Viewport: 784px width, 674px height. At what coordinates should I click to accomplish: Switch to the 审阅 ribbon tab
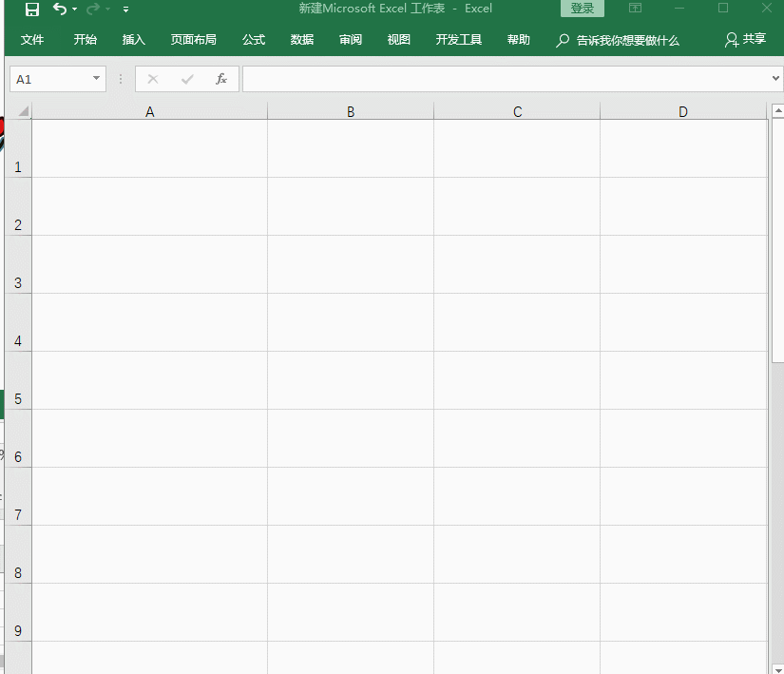[x=351, y=40]
